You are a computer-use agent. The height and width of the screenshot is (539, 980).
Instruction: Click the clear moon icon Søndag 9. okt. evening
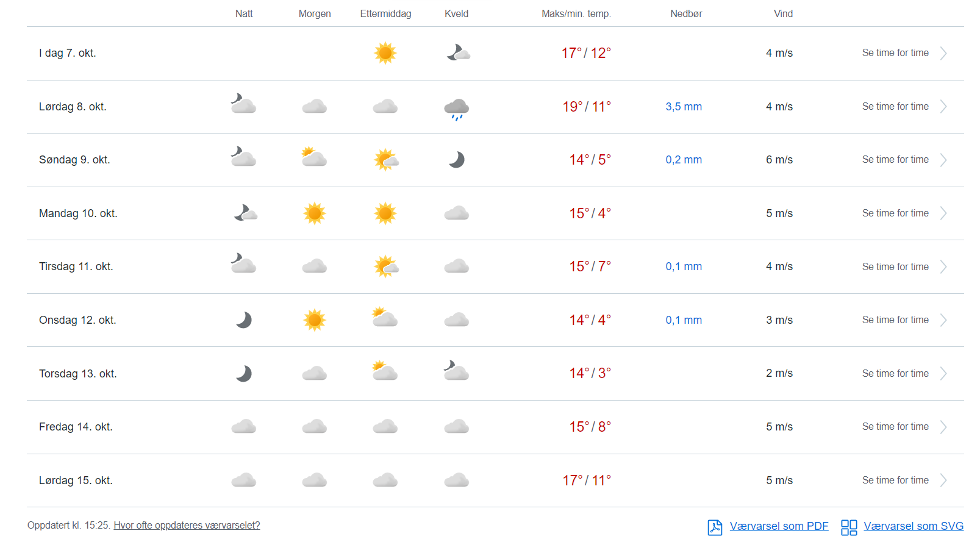(x=456, y=160)
